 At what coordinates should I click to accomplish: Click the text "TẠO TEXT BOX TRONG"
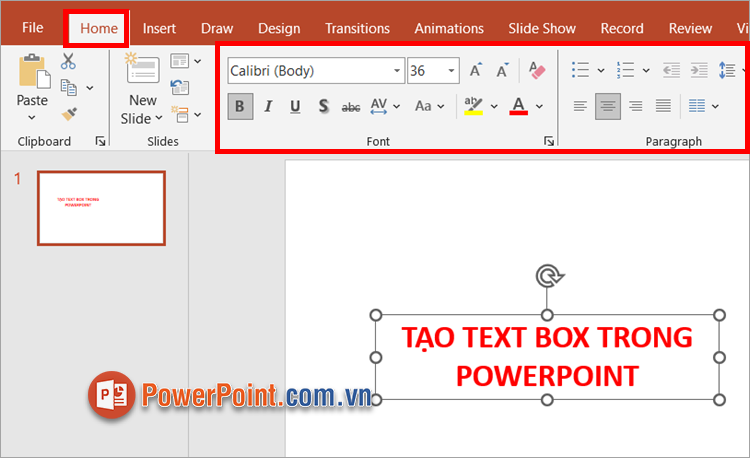[x=547, y=337]
